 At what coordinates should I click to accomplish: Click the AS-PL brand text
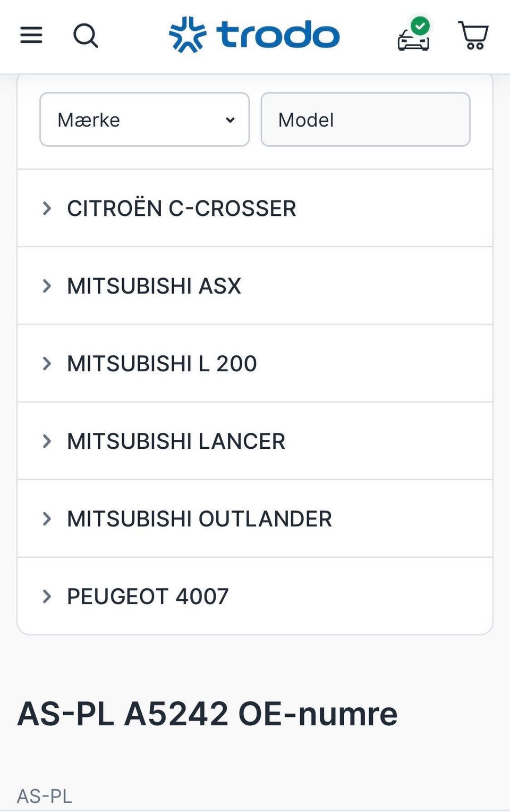[45, 796]
